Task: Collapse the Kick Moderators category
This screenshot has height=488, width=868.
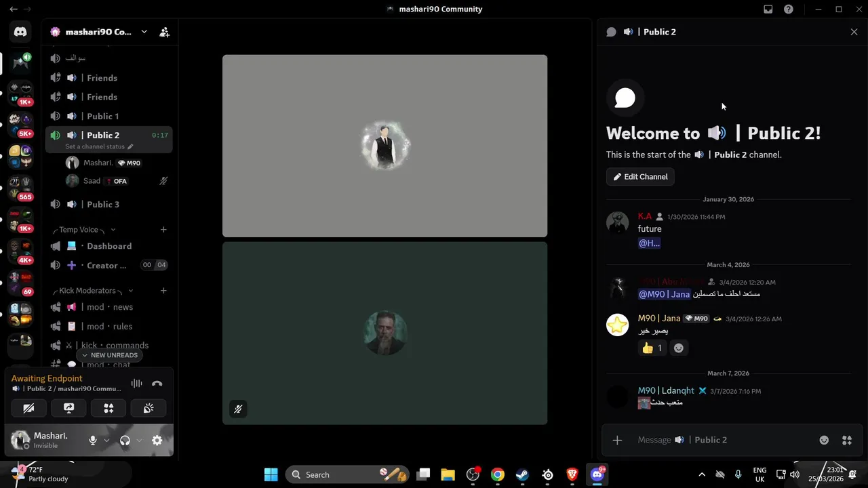Action: coord(92,291)
